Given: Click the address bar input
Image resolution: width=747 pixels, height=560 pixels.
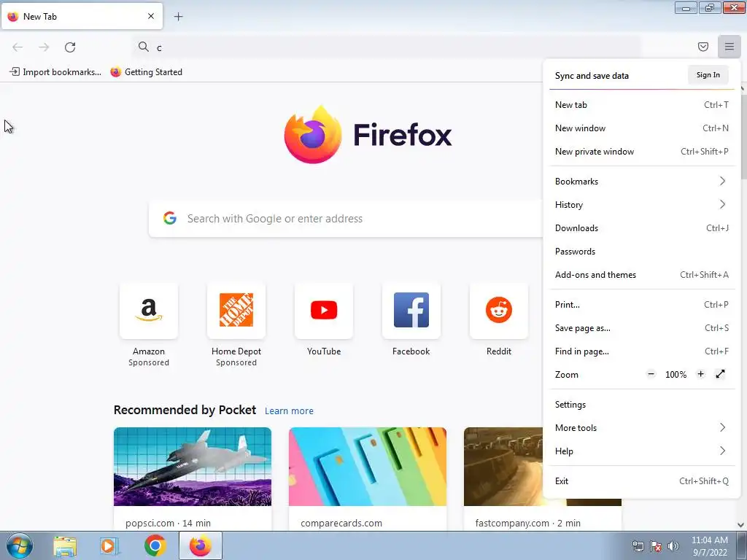Looking at the screenshot, I should click(386, 47).
